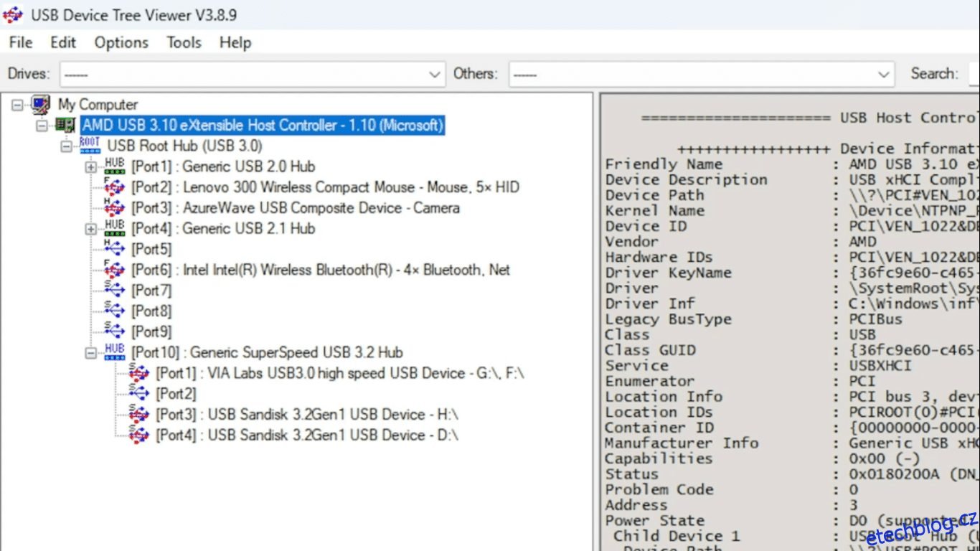The image size is (980, 551).
Task: Select USB Root Hub (USB 3.0)
Action: point(184,146)
